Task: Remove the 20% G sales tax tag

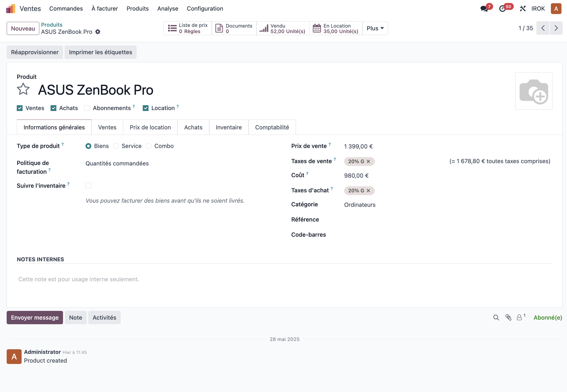Action: click(369, 161)
